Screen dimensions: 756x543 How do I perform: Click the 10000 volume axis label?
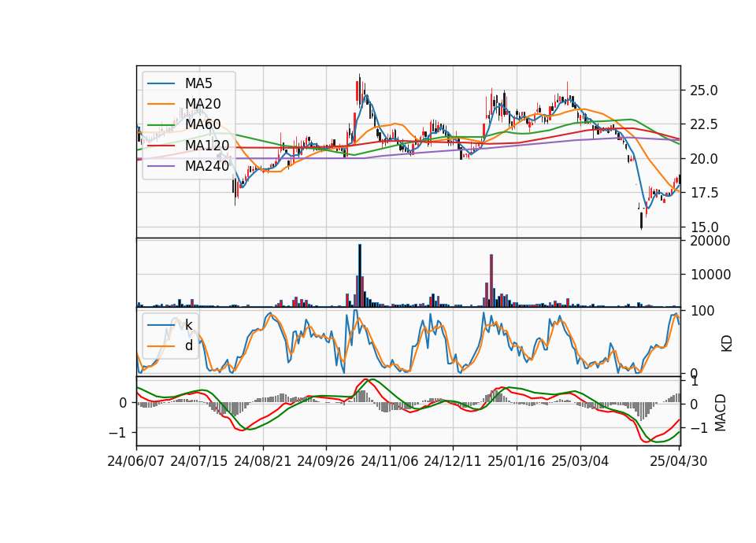(x=710, y=275)
